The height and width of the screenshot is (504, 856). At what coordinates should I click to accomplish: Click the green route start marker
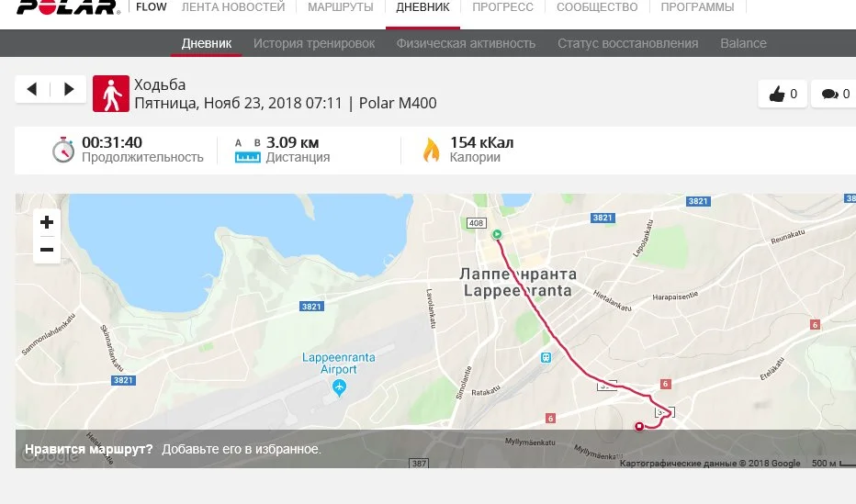pos(497,234)
